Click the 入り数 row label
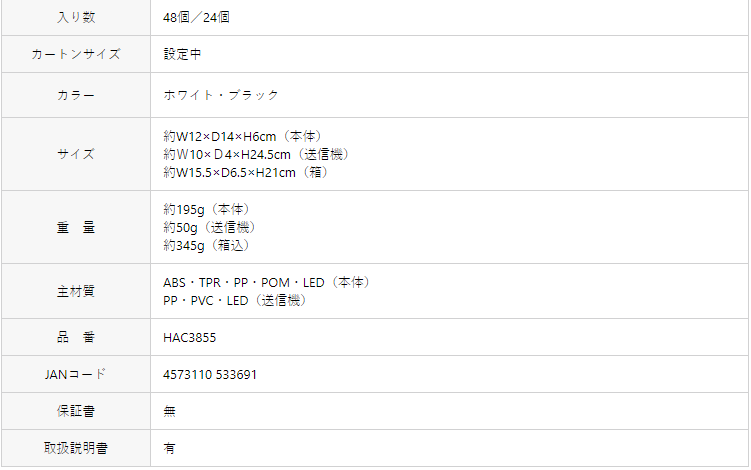751x470 pixels. (x=76, y=17)
